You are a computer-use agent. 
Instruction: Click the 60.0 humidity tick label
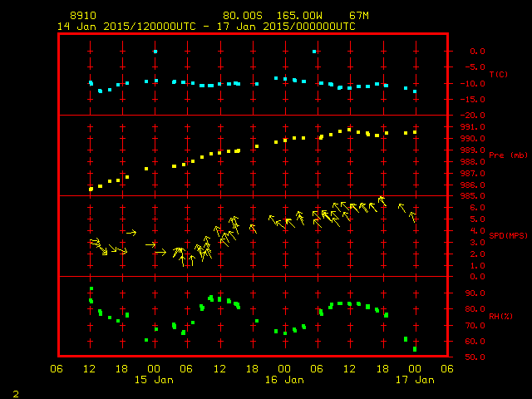click(x=475, y=342)
